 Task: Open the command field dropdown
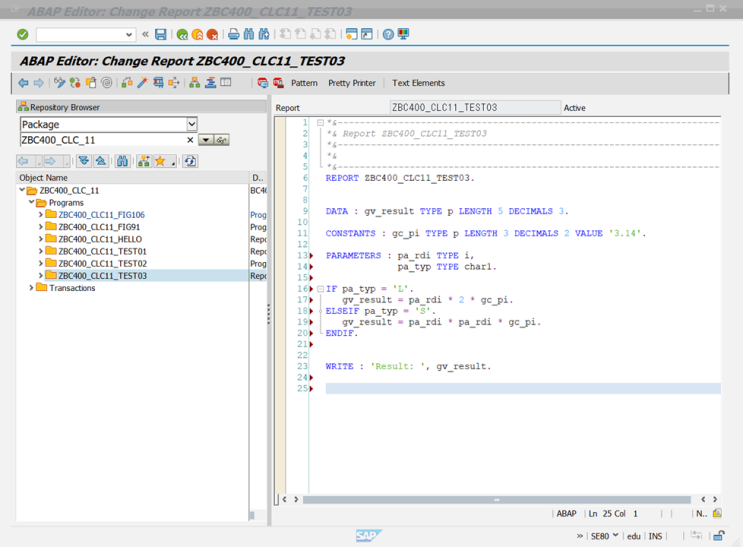pos(129,34)
